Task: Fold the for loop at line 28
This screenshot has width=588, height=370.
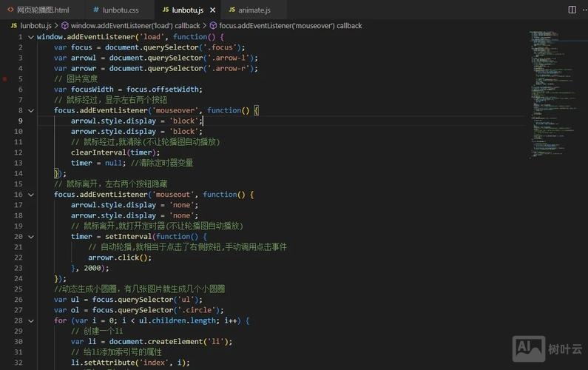Action: click(30, 320)
